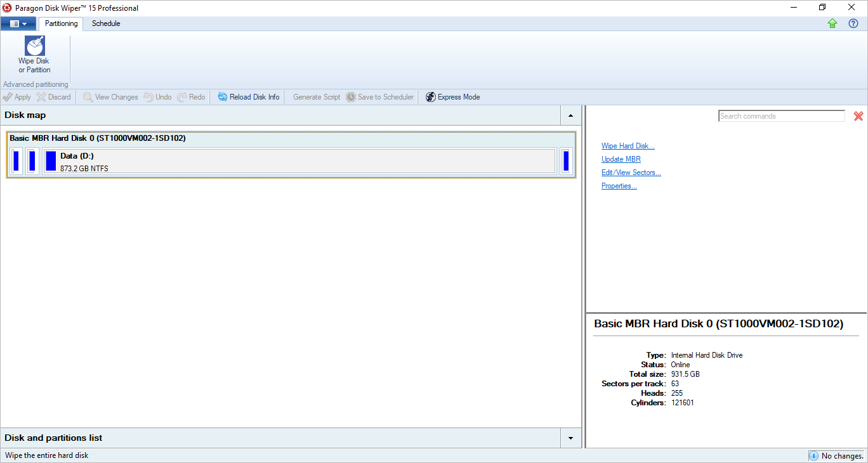This screenshot has width=868, height=463.
Task: Launch Wipe Disk or Partition tool
Action: pyautogui.click(x=34, y=55)
